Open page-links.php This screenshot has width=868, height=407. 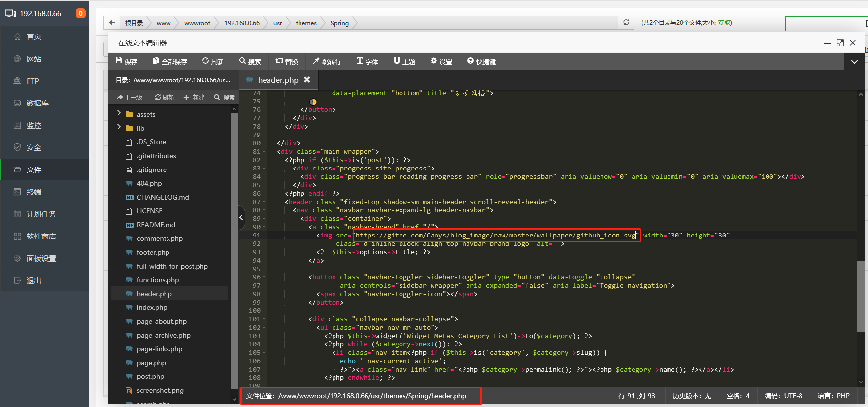160,349
